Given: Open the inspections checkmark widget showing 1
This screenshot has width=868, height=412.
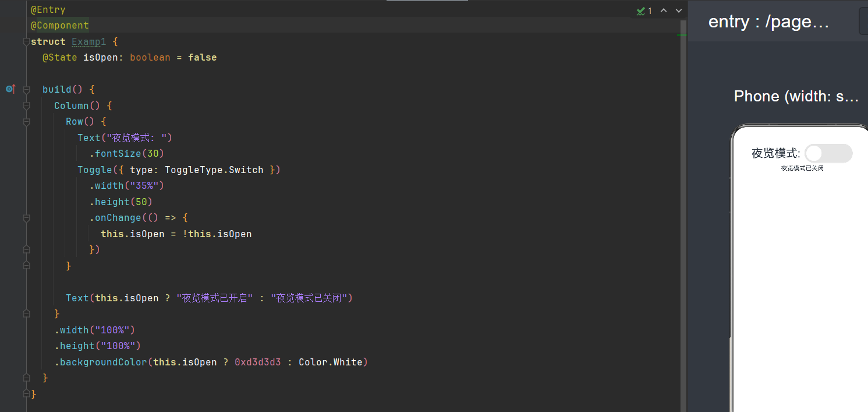Looking at the screenshot, I should 644,10.
